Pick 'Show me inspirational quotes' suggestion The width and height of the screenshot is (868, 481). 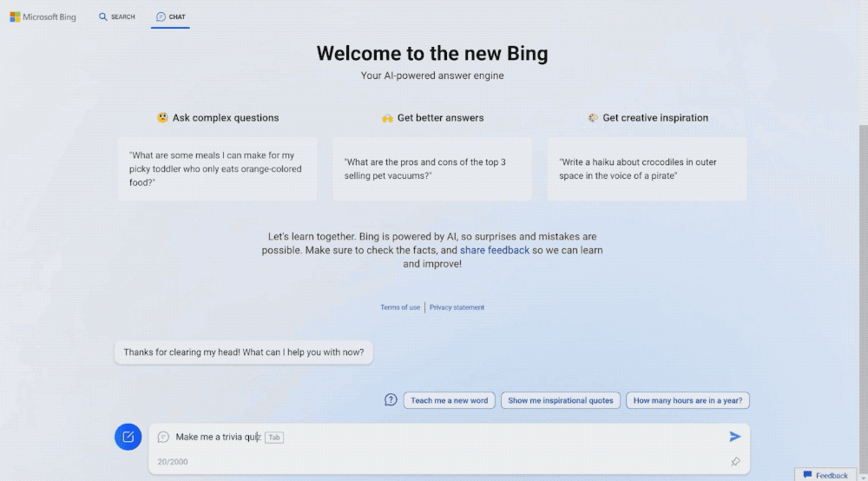coord(562,400)
